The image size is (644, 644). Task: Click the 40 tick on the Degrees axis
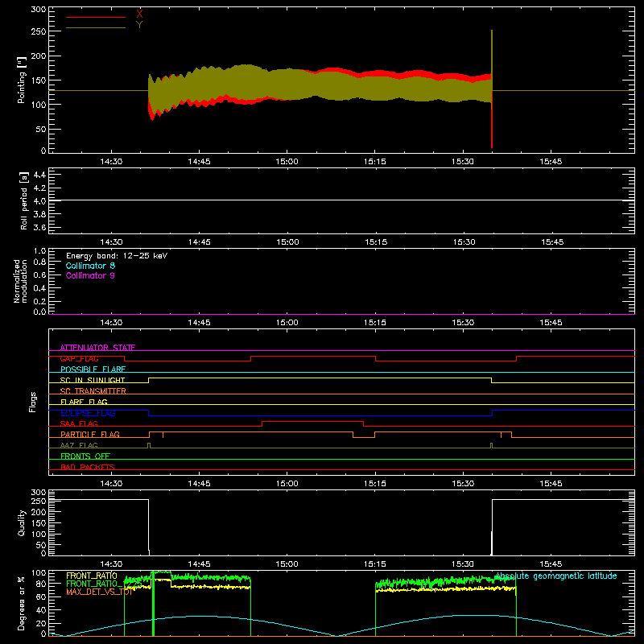coord(41,610)
